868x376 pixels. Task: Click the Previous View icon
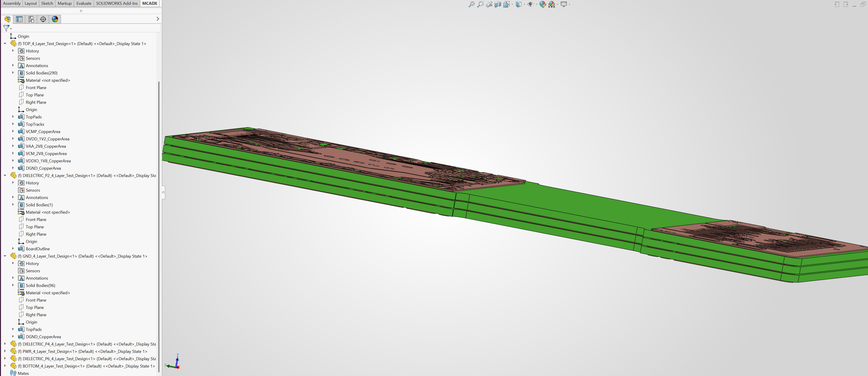(x=489, y=4)
